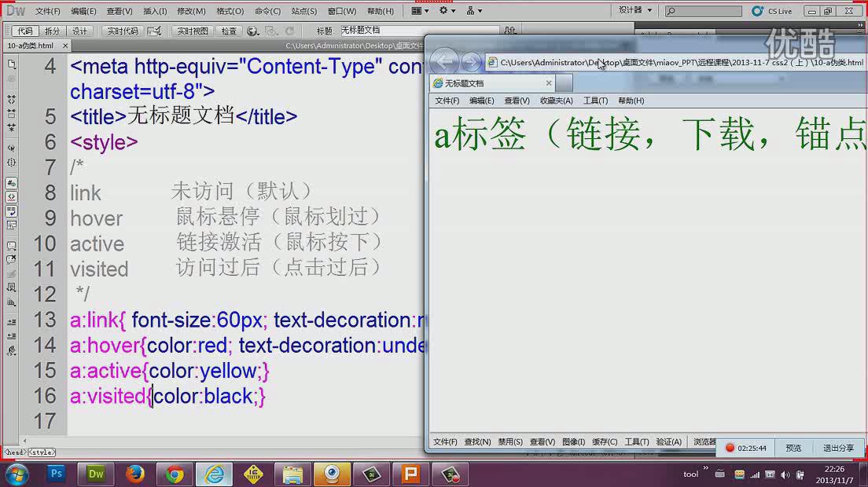Toggle the 实时视图 live view button
868x487 pixels.
pos(193,31)
